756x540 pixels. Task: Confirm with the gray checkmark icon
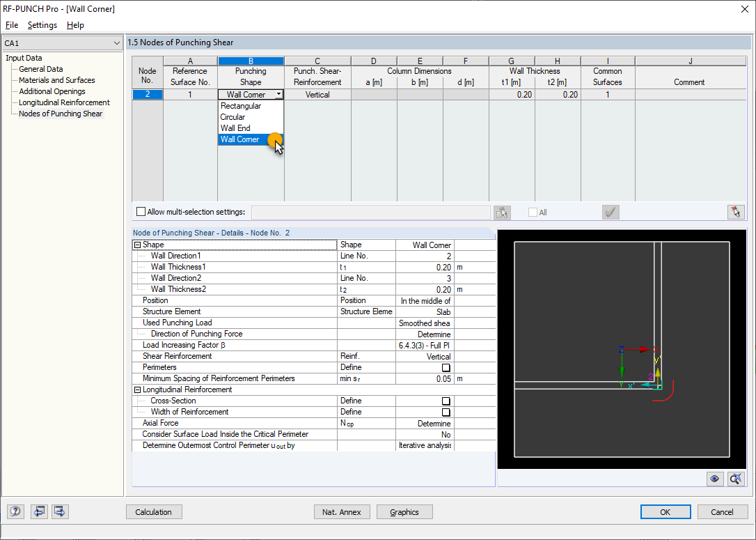tap(611, 213)
